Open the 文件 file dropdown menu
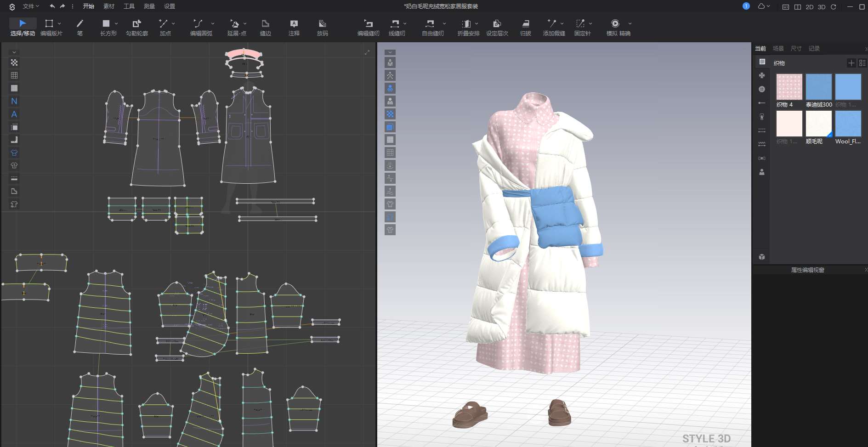 tap(30, 6)
